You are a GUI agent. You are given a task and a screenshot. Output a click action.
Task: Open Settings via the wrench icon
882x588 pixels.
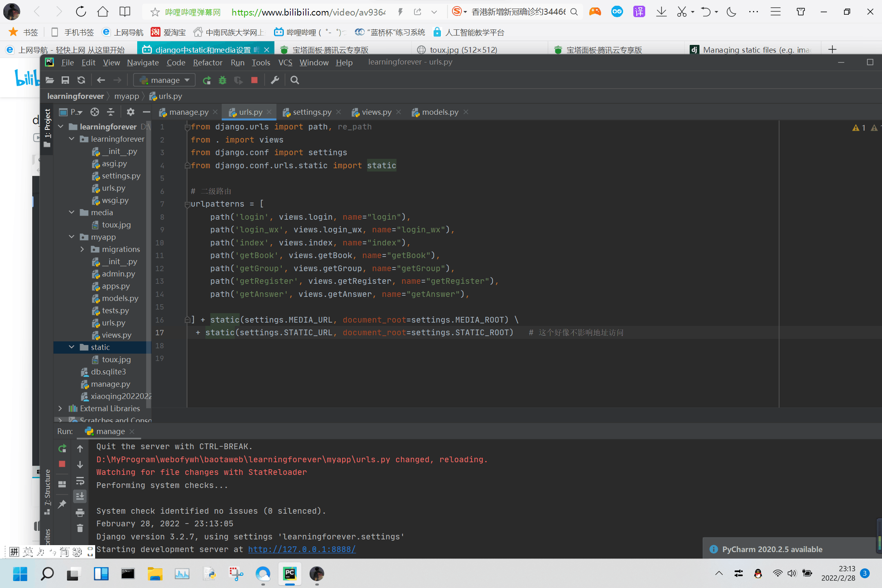click(x=275, y=80)
